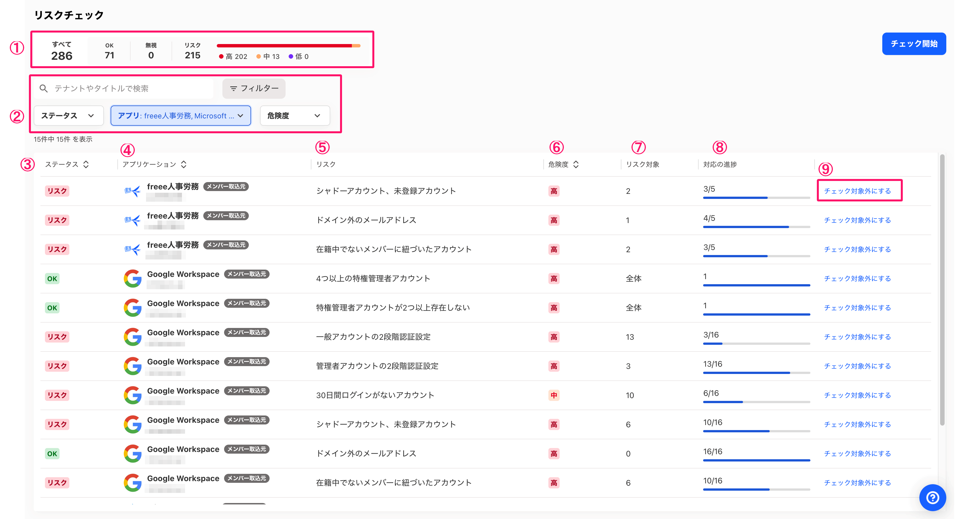Click メンバー取込元 tag in 30日間ログインがない row
This screenshot has height=519, width=980.
pos(247,391)
